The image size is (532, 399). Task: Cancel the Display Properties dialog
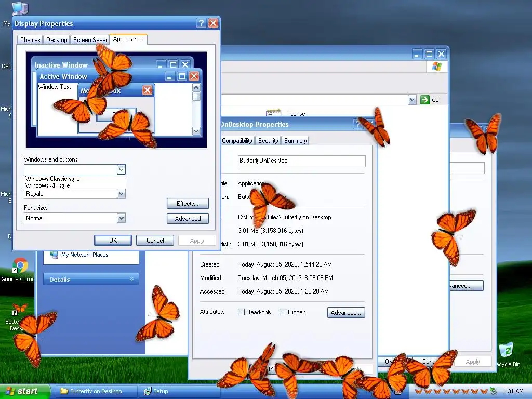[155, 240]
